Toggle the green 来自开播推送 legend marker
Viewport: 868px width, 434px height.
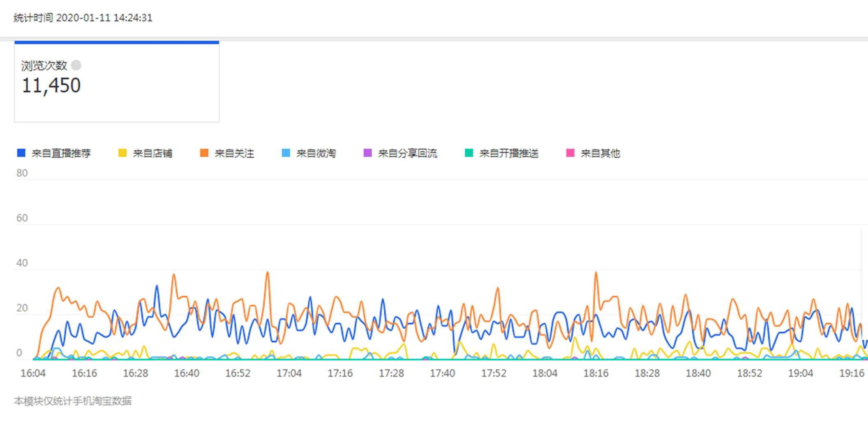[x=469, y=153]
